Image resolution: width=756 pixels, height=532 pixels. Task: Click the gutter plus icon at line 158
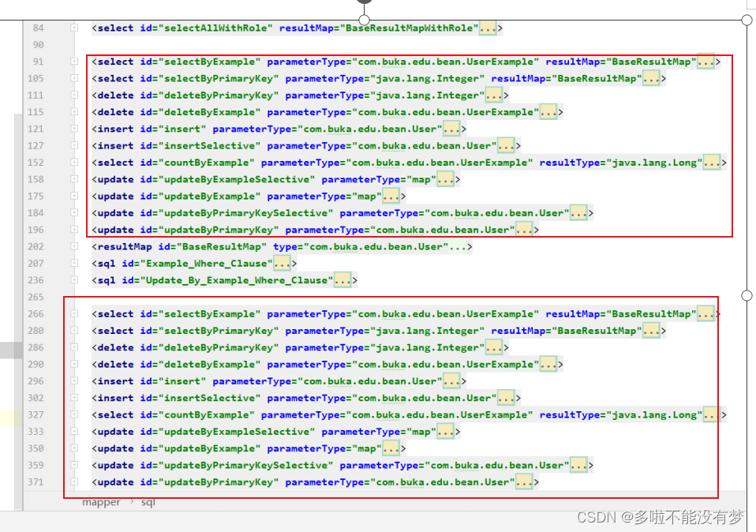[73, 179]
